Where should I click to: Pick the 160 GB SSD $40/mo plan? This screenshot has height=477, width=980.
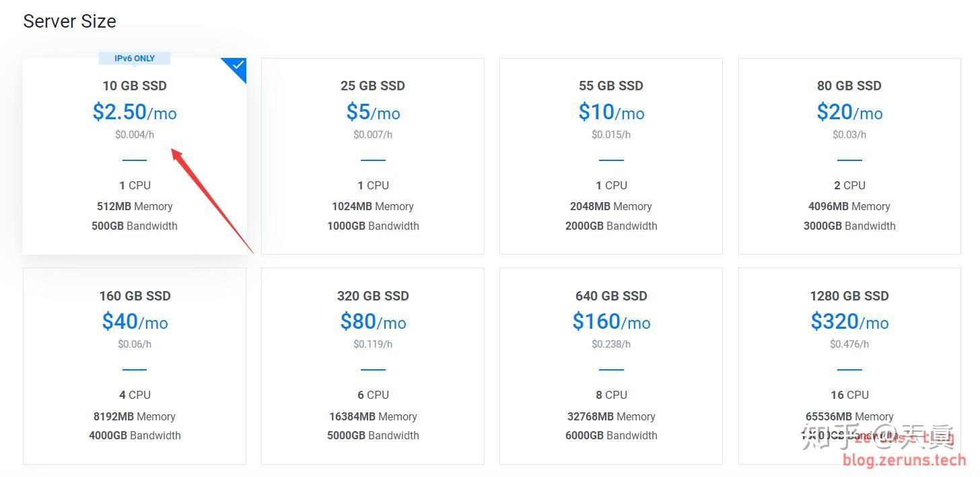pos(135,366)
